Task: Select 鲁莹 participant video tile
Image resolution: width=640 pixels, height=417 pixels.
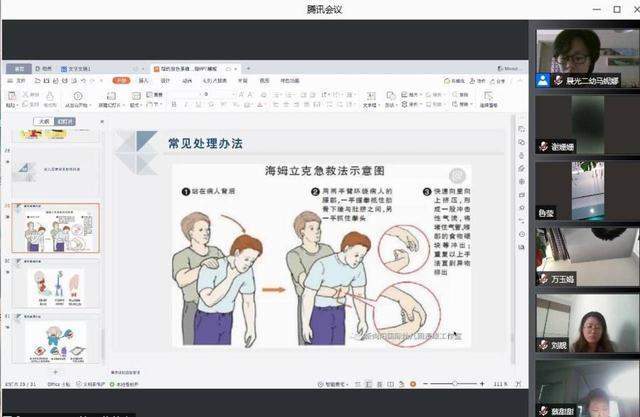Action: (x=587, y=191)
